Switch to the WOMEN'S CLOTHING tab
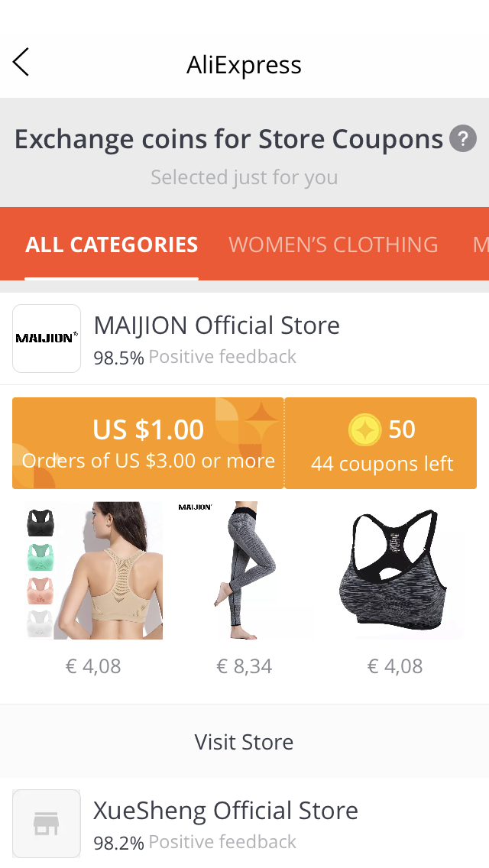Screen dimensions: 489x868 pos(333,245)
